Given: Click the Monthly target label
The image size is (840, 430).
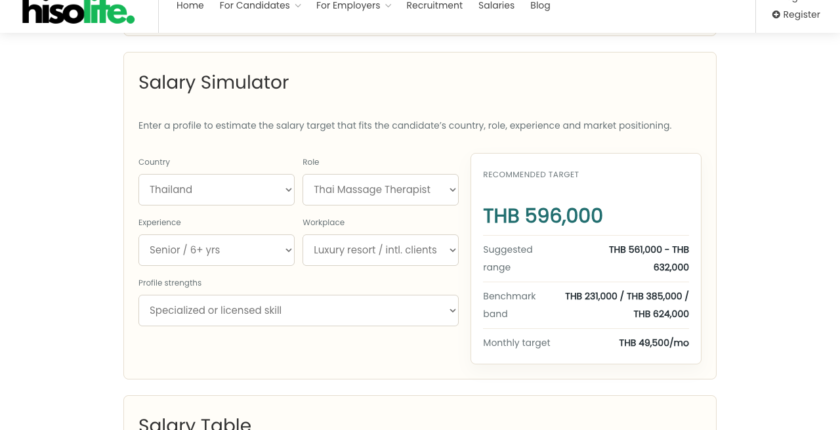Looking at the screenshot, I should tap(516, 343).
